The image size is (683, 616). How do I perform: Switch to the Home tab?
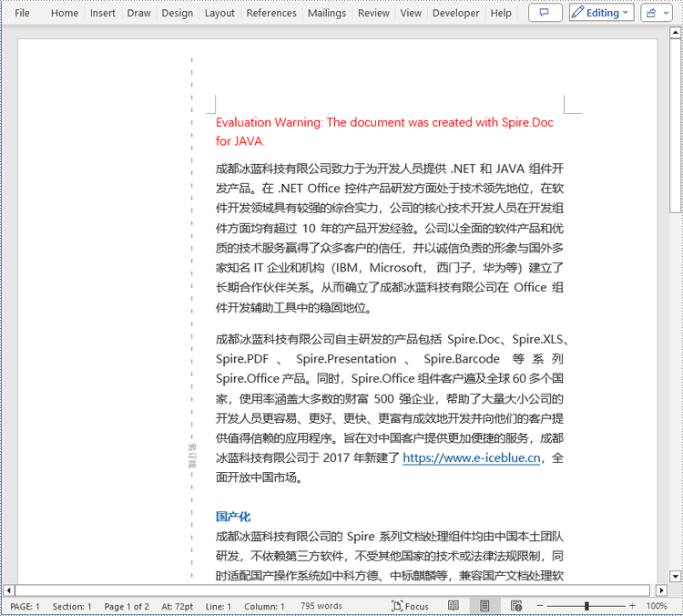[65, 13]
